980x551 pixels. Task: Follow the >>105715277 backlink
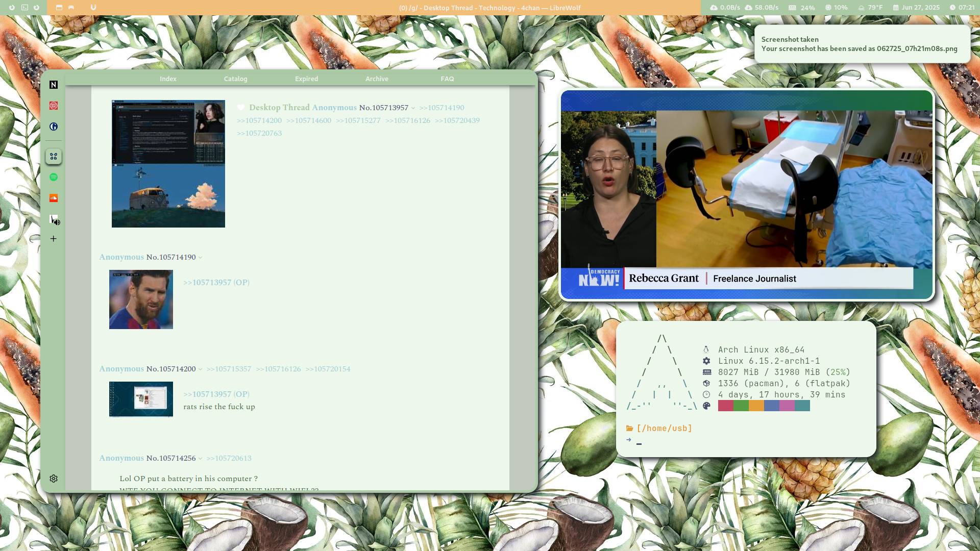pyautogui.click(x=358, y=120)
